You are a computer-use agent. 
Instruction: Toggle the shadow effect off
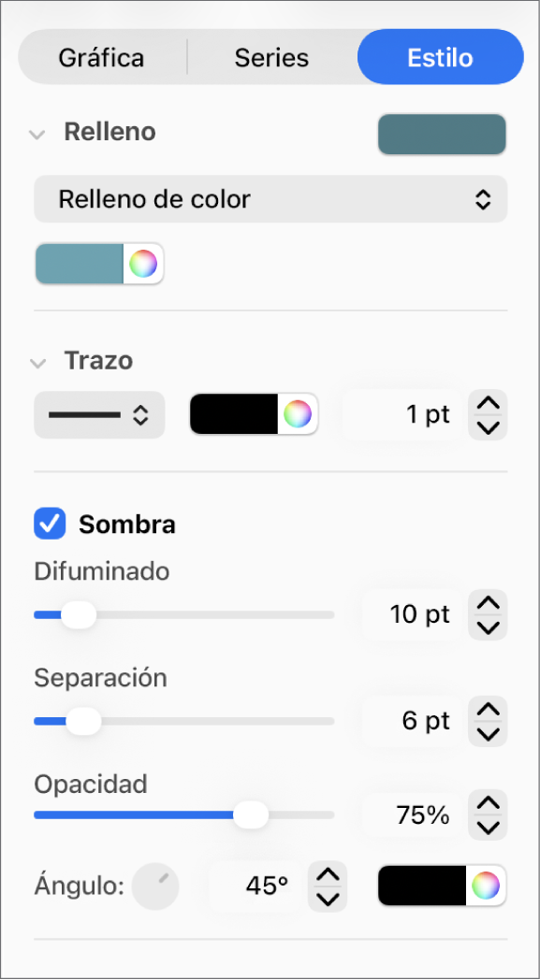coord(50,525)
